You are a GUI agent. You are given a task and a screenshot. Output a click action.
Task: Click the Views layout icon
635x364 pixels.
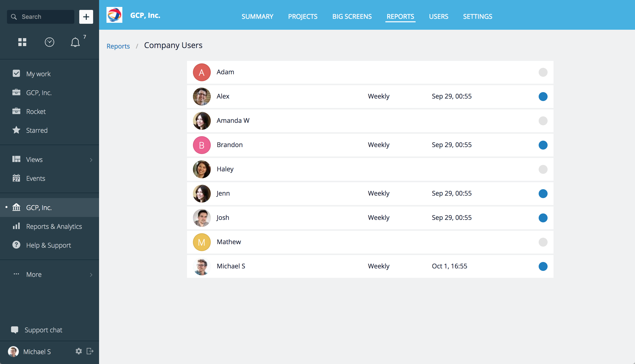(16, 159)
